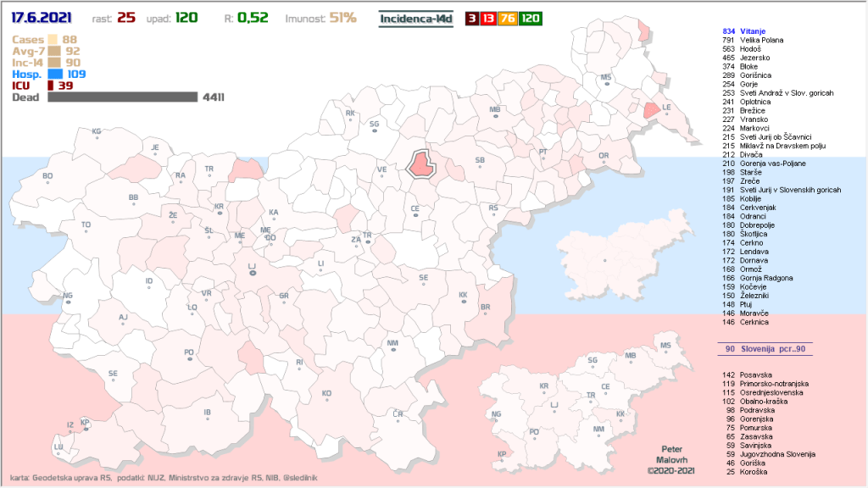Click the highlighted Vitanje municipality on map

tap(423, 164)
